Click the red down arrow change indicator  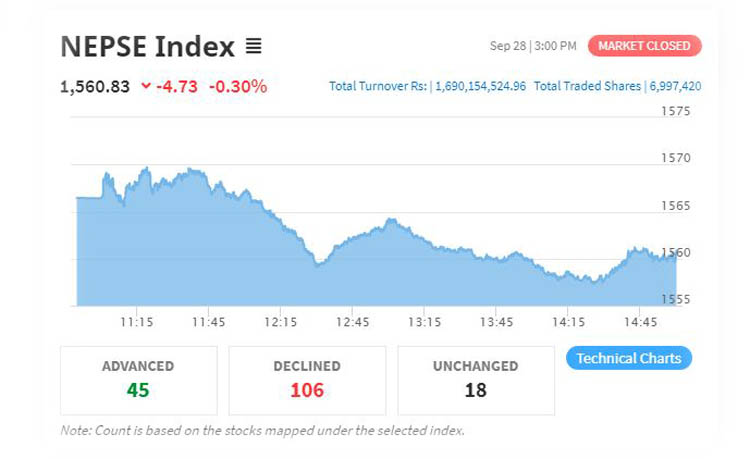pos(146,86)
